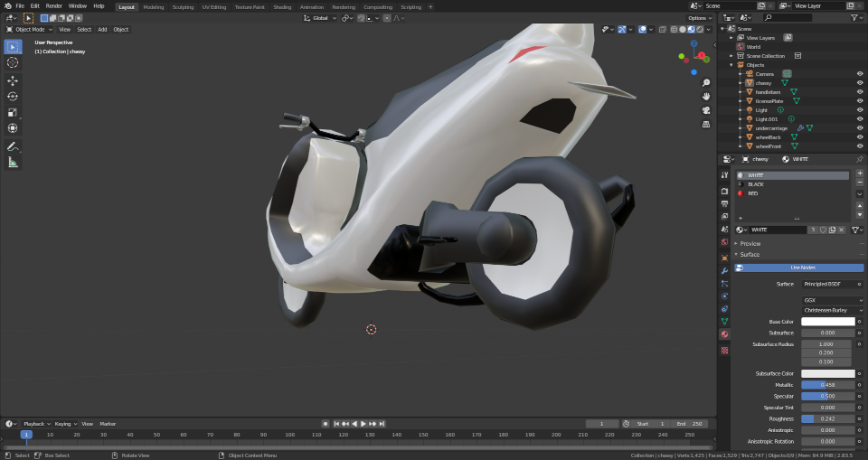Select the RED material slot

point(792,193)
